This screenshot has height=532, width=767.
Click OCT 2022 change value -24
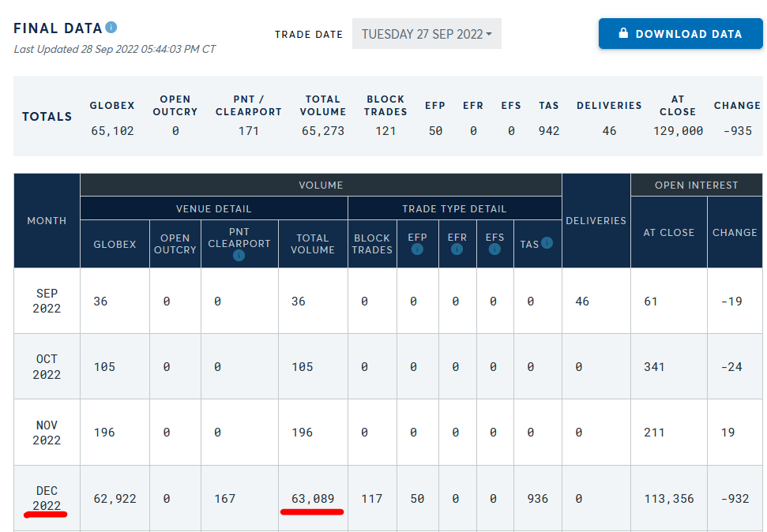tap(731, 367)
